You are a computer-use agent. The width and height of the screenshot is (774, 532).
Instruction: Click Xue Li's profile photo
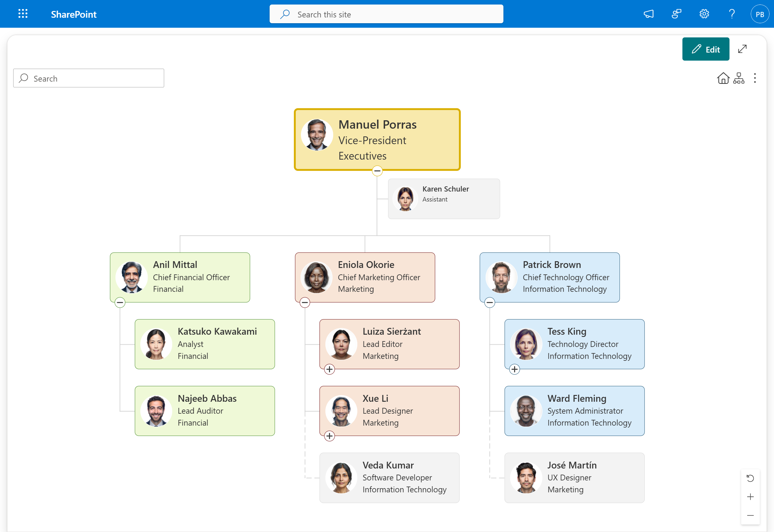coord(341,411)
